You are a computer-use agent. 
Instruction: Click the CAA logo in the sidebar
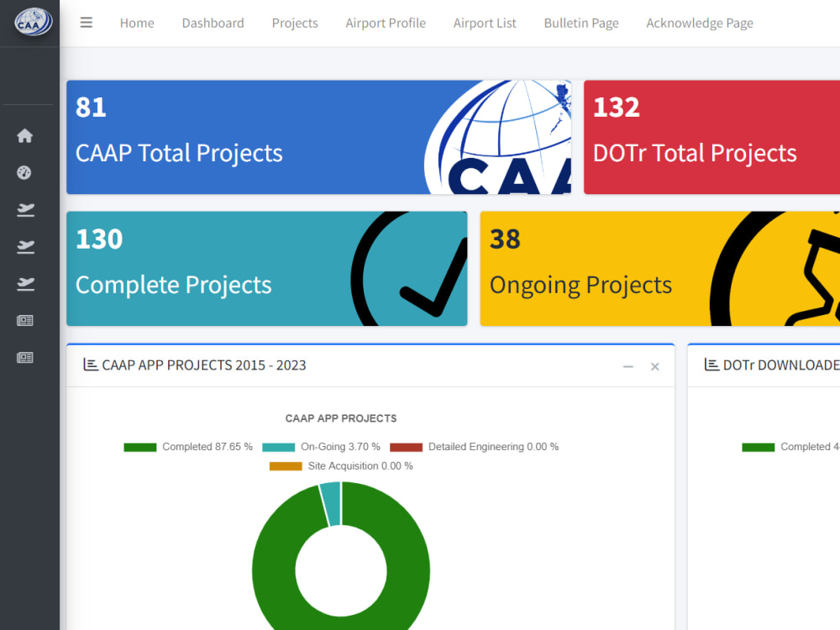click(34, 22)
